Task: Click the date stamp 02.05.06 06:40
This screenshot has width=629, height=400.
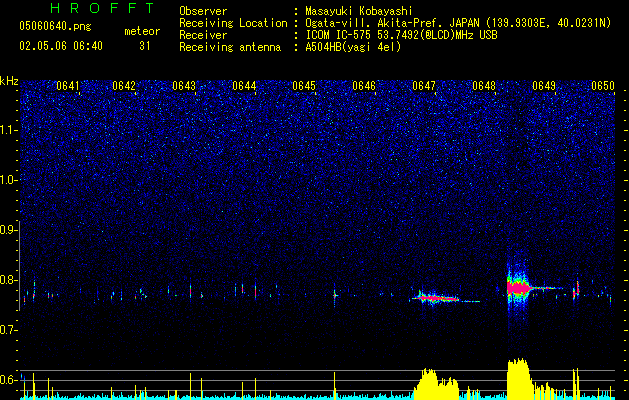Action: [x=61, y=46]
